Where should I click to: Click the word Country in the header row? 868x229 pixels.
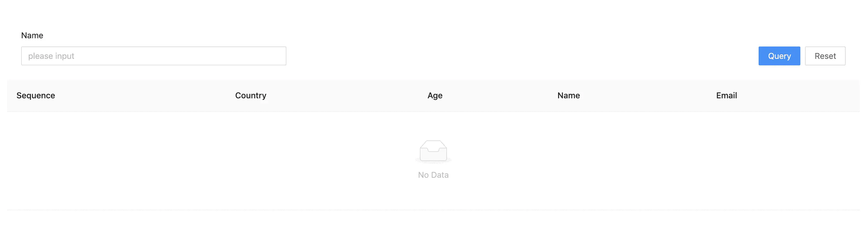[250, 95]
